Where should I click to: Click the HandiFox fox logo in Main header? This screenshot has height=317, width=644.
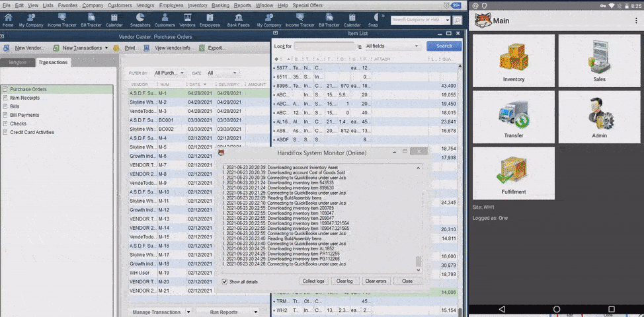pos(483,20)
